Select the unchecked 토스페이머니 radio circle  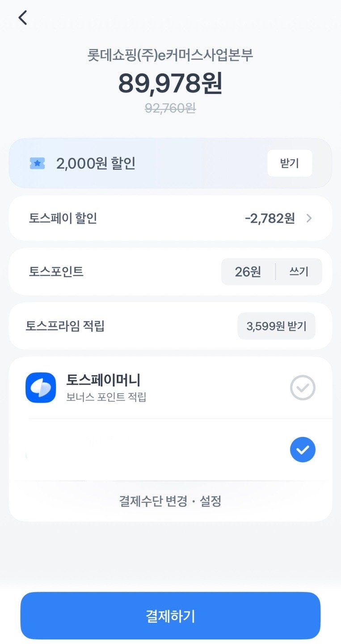pos(303,388)
